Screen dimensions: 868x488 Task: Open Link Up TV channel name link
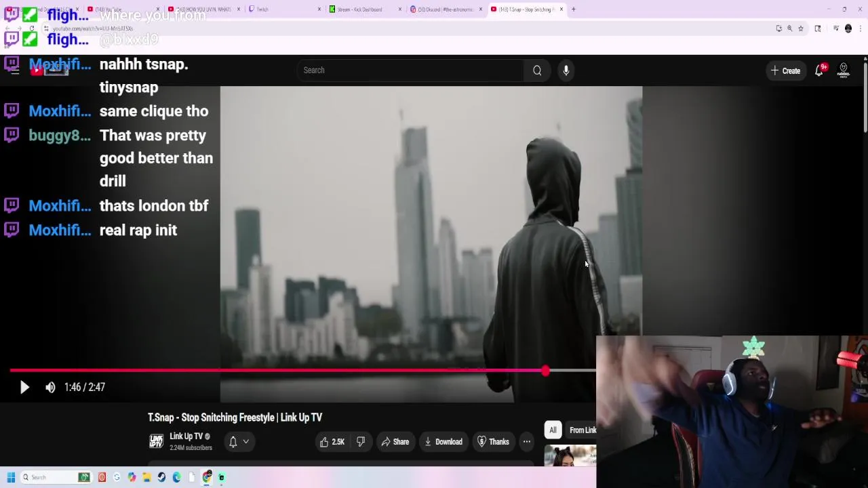(186, 436)
